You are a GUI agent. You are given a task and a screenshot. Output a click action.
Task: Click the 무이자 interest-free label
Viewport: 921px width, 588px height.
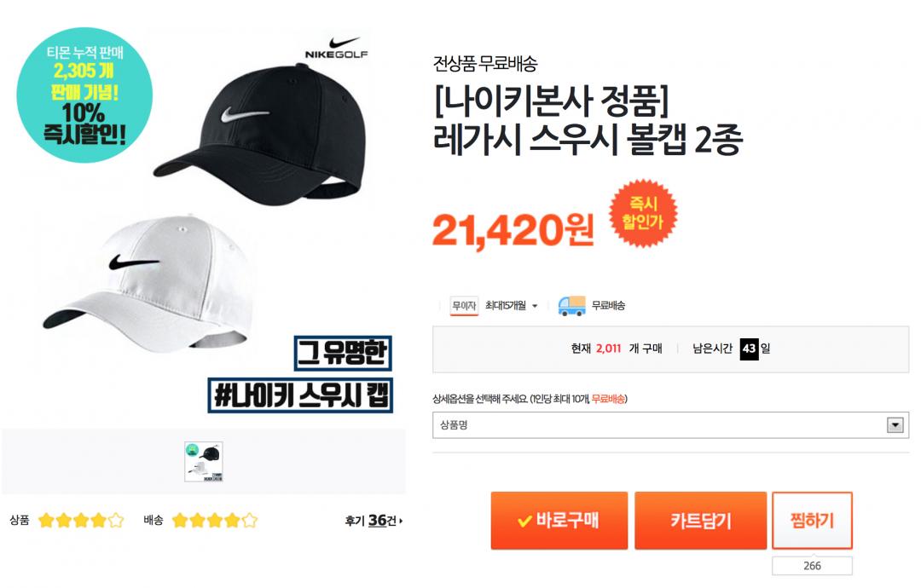click(464, 306)
